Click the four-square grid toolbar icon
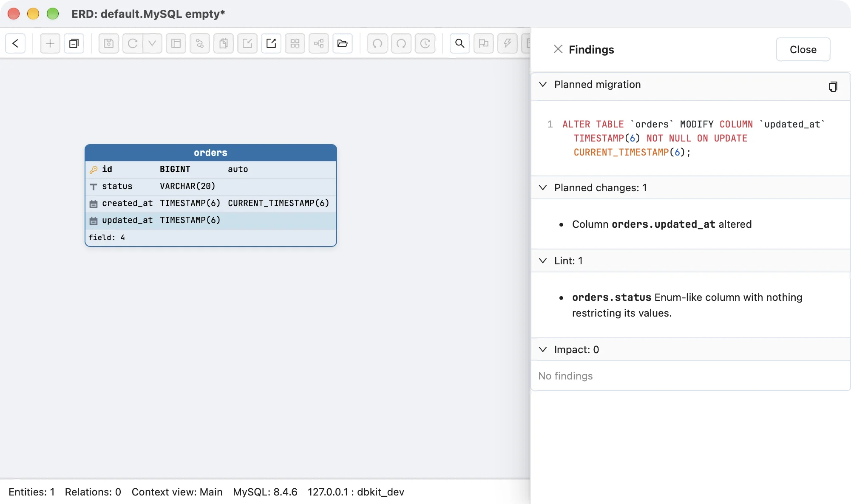 click(x=295, y=43)
